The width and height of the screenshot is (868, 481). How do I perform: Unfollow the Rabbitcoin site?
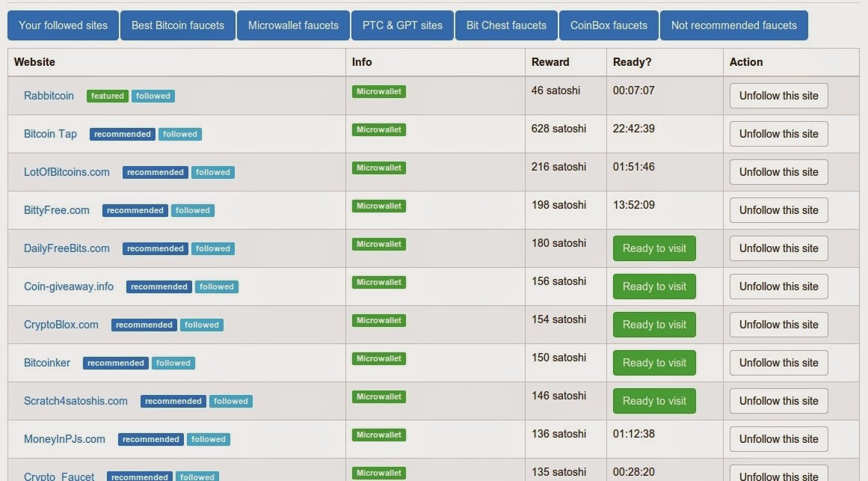779,96
